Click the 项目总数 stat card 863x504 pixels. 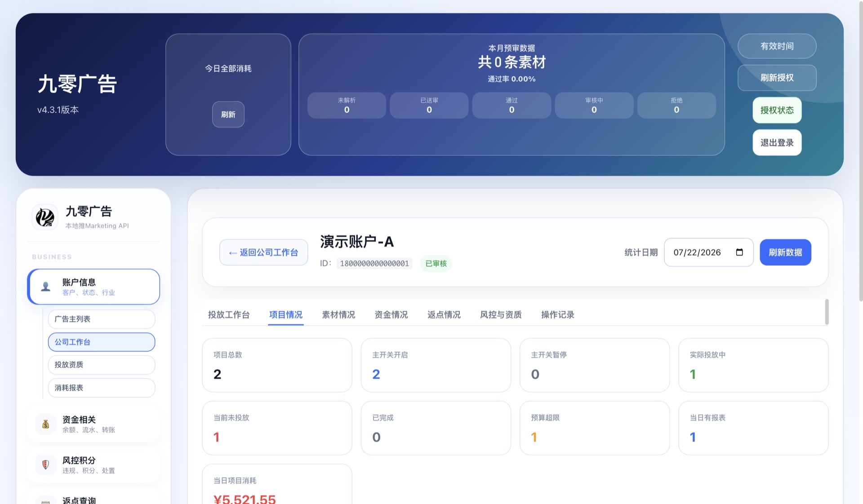point(277,365)
